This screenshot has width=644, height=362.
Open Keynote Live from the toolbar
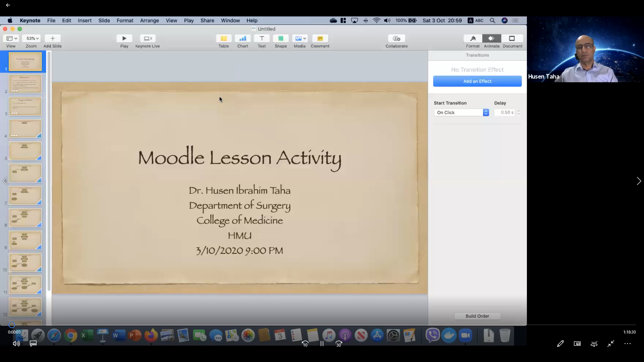[148, 38]
